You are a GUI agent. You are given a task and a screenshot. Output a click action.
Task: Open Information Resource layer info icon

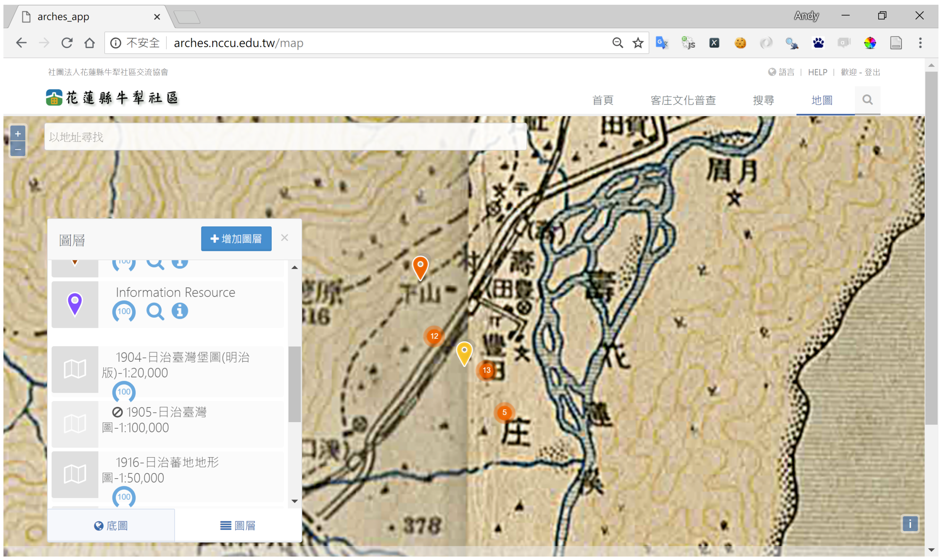(x=180, y=311)
